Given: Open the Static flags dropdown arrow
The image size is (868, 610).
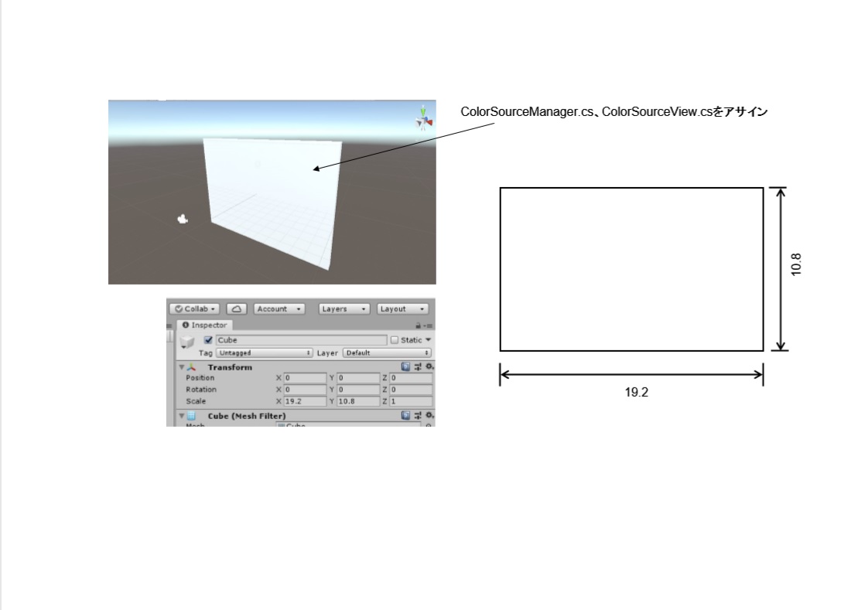Looking at the screenshot, I should (x=428, y=340).
